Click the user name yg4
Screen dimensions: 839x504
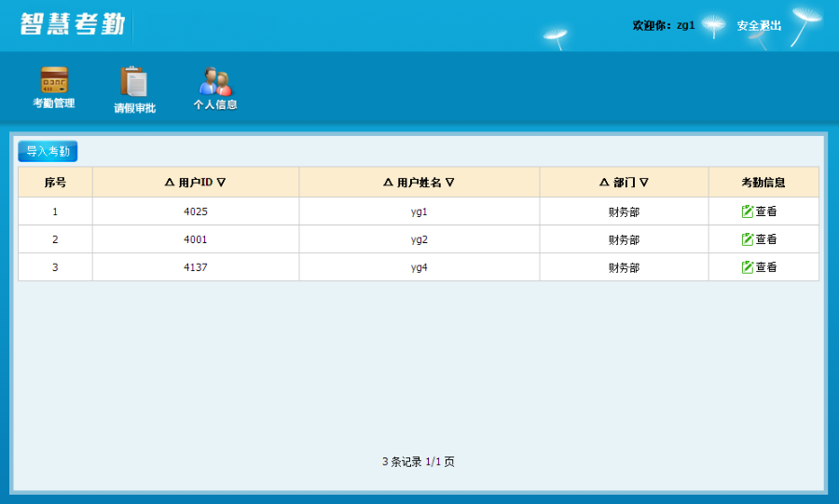(419, 267)
